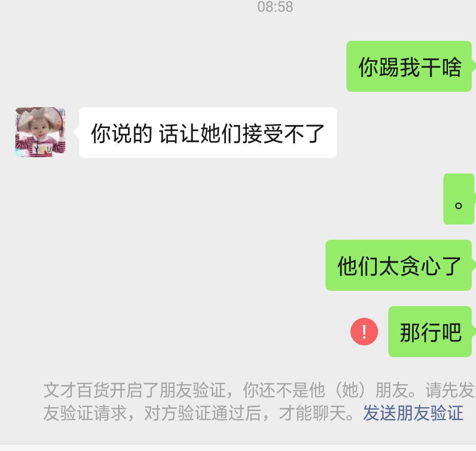Click the 友验证请求 text in the notice's second line

(x=85, y=413)
